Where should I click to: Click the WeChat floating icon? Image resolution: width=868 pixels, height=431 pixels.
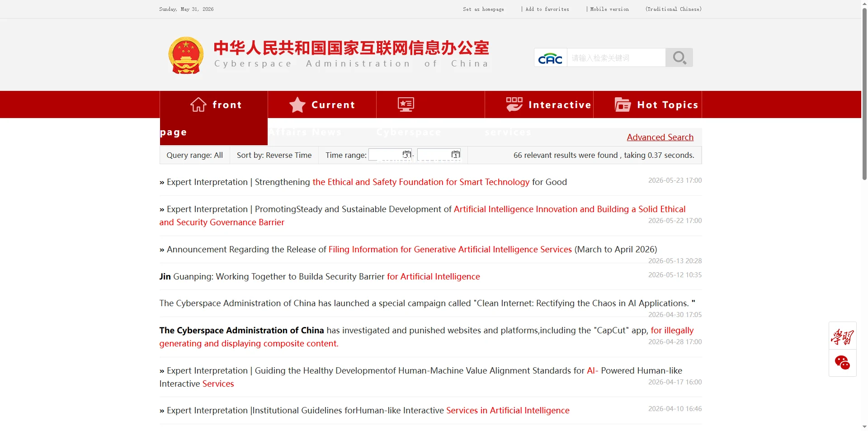click(x=842, y=363)
